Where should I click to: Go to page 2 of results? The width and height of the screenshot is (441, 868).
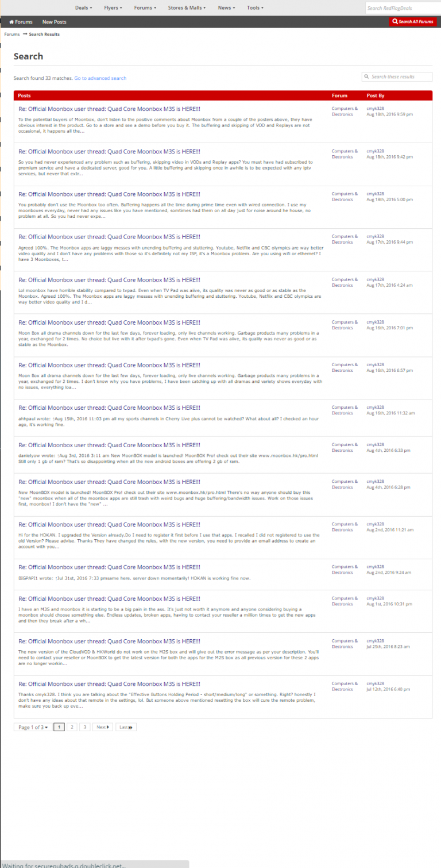click(72, 727)
